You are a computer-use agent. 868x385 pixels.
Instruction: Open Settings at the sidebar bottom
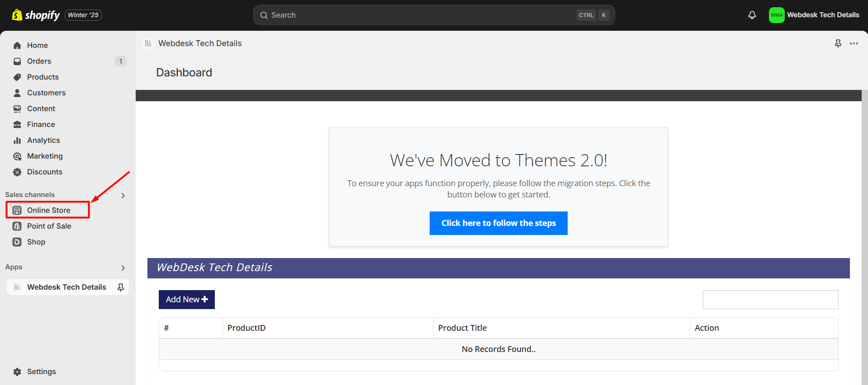coord(42,371)
